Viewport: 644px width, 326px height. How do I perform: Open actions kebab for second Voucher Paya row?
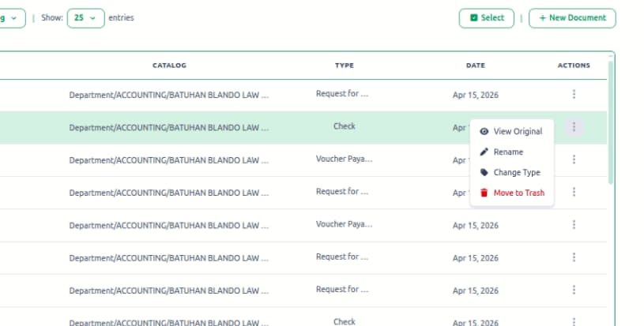(x=574, y=225)
